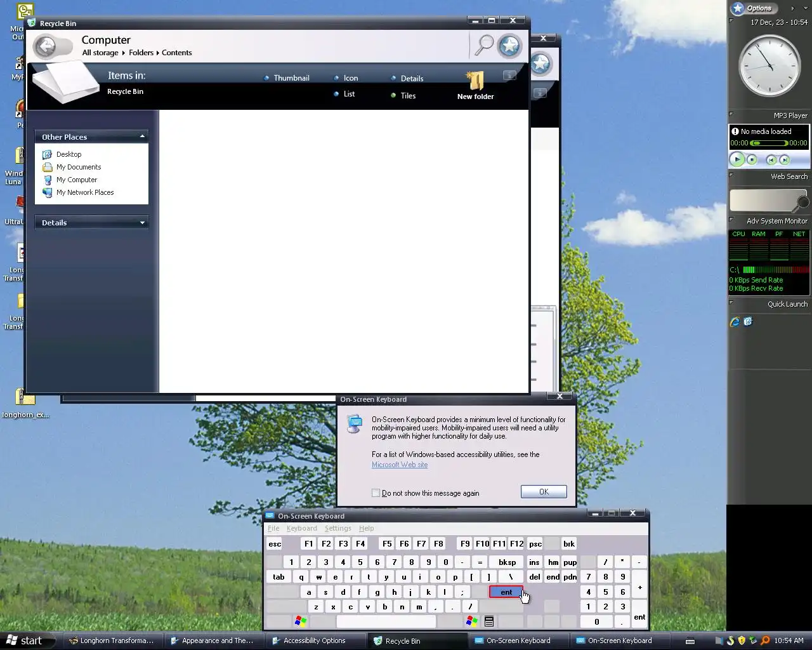The width and height of the screenshot is (812, 650).
Task: Click the Folders breadcrumb
Action: (141, 53)
